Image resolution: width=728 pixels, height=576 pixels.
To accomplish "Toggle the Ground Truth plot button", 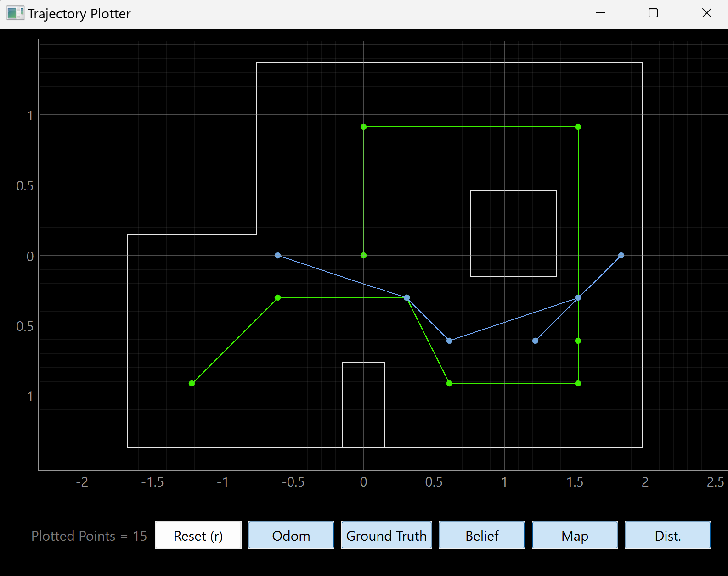I will click(386, 535).
